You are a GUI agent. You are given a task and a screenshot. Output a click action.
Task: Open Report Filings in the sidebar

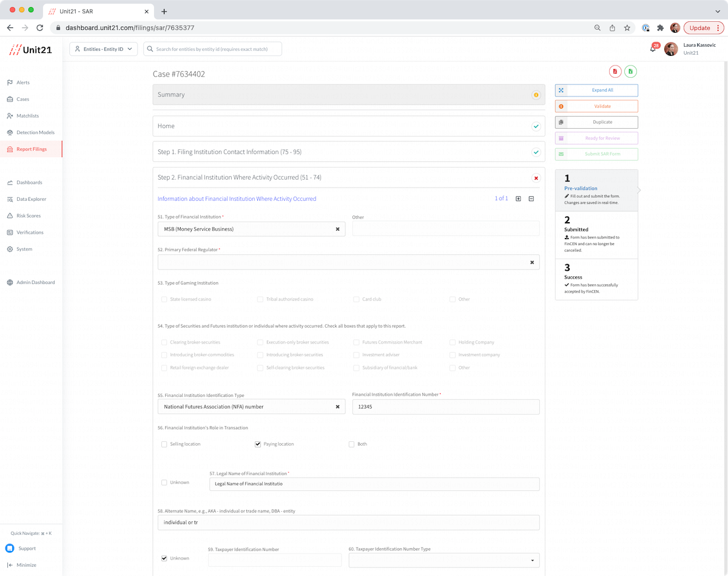tap(32, 149)
